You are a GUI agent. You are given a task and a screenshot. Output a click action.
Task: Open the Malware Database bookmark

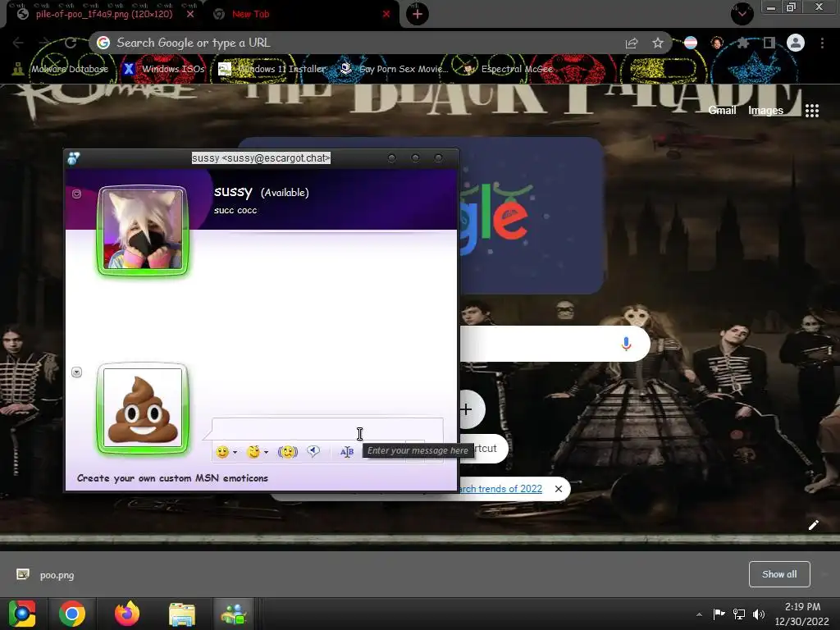click(61, 69)
